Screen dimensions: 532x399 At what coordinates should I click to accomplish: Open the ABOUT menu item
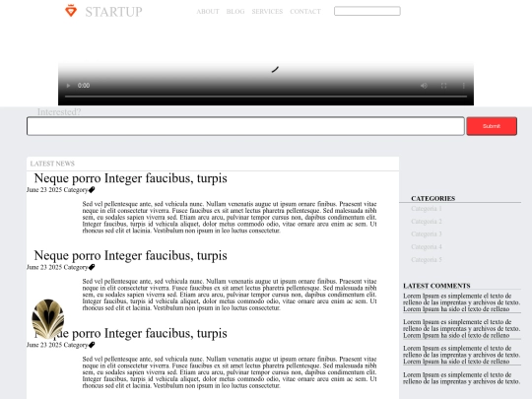208,12
